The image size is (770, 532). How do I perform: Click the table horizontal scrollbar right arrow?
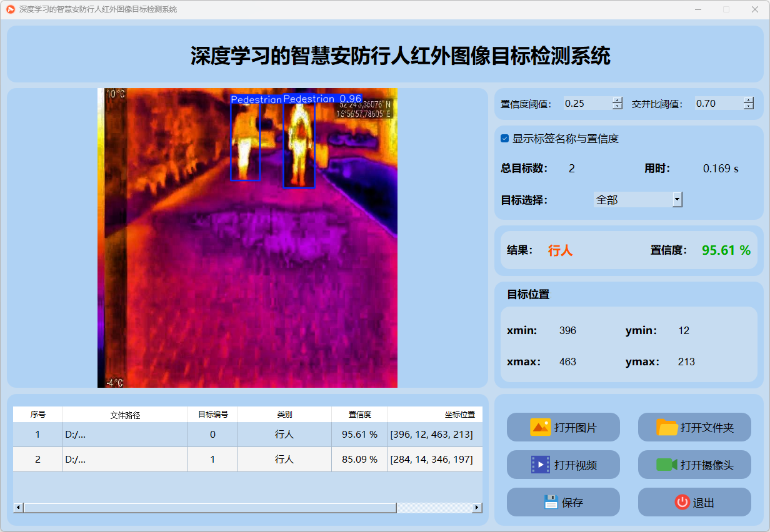tap(477, 508)
